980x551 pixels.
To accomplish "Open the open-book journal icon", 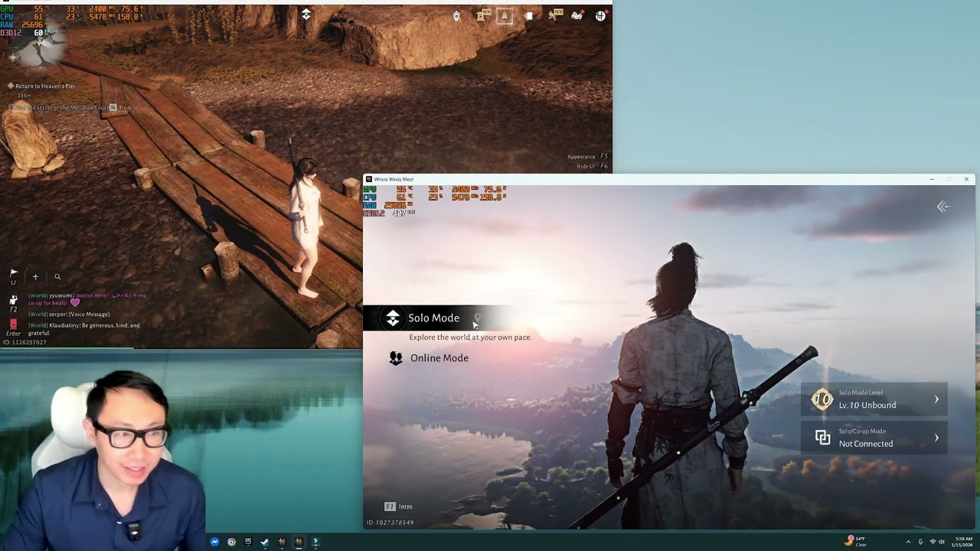I will click(x=577, y=16).
